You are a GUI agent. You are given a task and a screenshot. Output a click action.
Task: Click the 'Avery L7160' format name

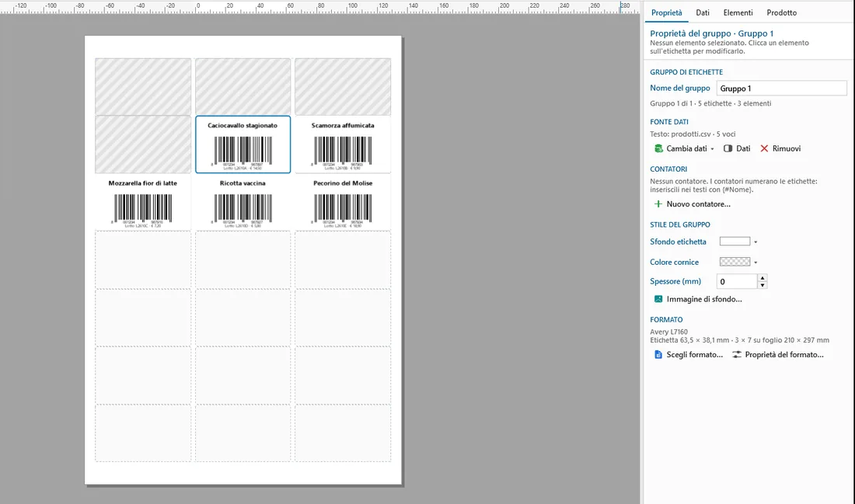(668, 332)
